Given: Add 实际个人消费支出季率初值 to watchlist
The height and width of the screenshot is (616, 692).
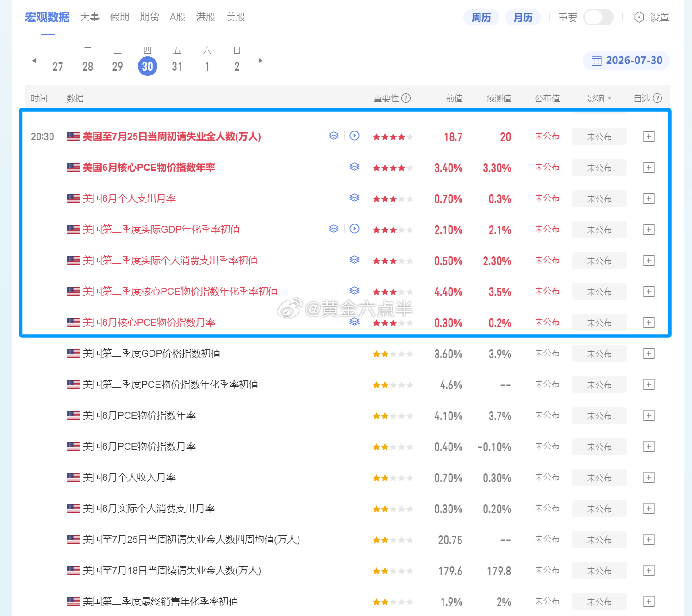Looking at the screenshot, I should (649, 261).
